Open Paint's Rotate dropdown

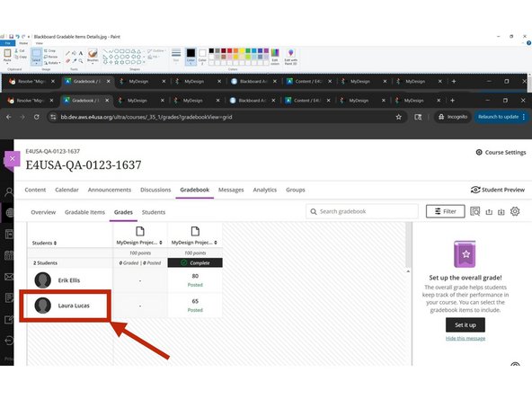click(52, 63)
